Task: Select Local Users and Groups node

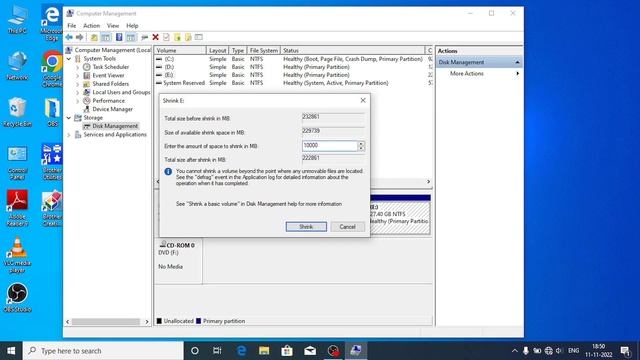Action: (x=121, y=92)
